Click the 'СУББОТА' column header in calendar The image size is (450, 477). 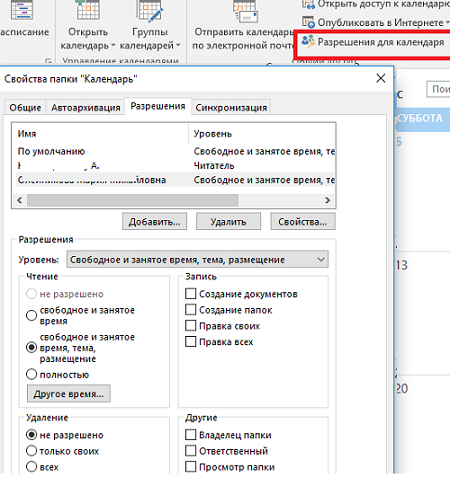(x=422, y=119)
